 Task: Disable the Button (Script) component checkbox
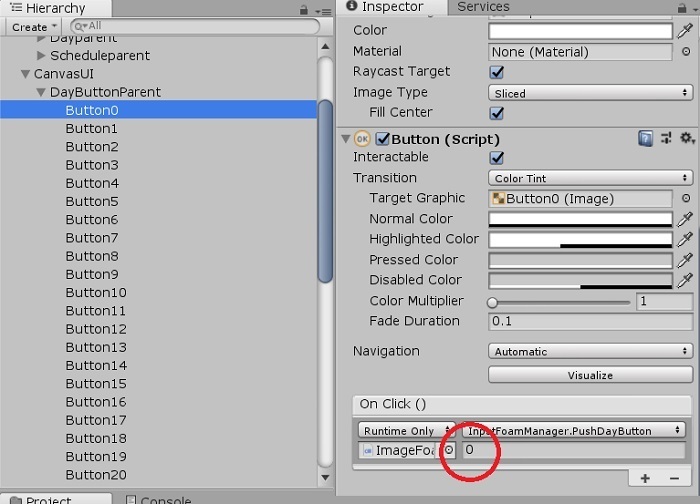pyautogui.click(x=383, y=139)
